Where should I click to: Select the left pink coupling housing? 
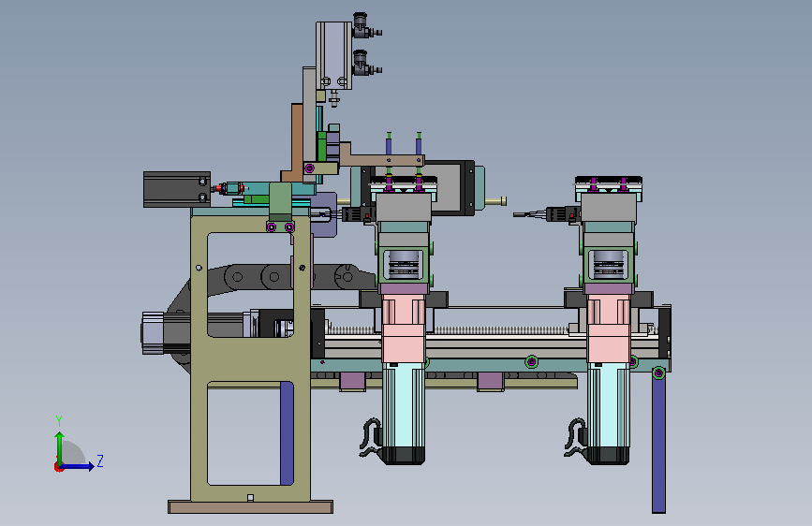click(x=404, y=329)
